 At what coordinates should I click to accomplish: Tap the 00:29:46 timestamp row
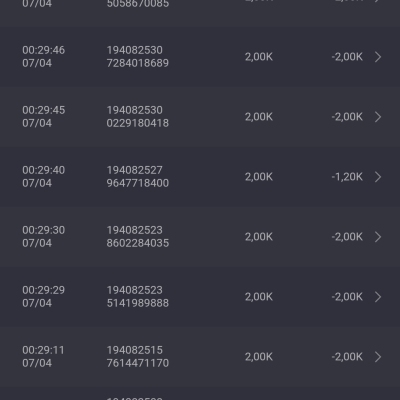(x=200, y=57)
